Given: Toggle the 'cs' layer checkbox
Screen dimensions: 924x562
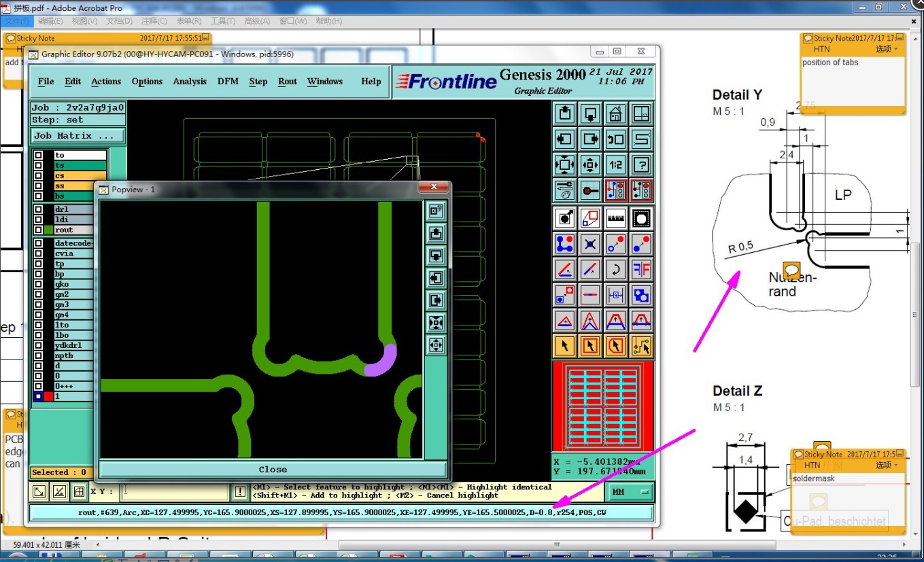Looking at the screenshot, I should pos(39,175).
